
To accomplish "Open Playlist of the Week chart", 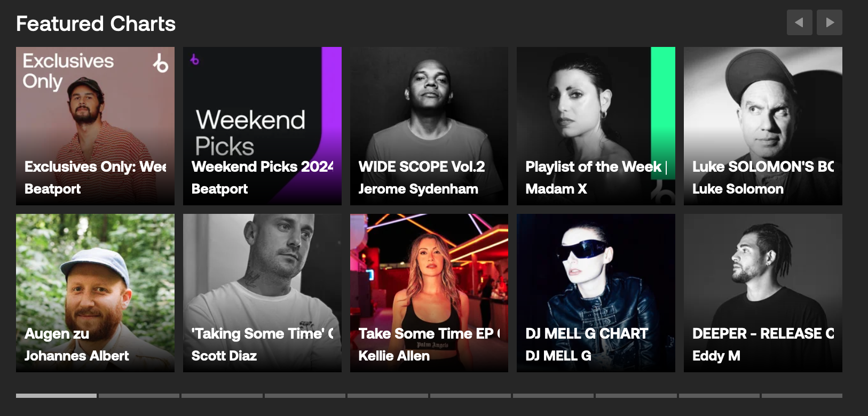I will click(x=596, y=126).
